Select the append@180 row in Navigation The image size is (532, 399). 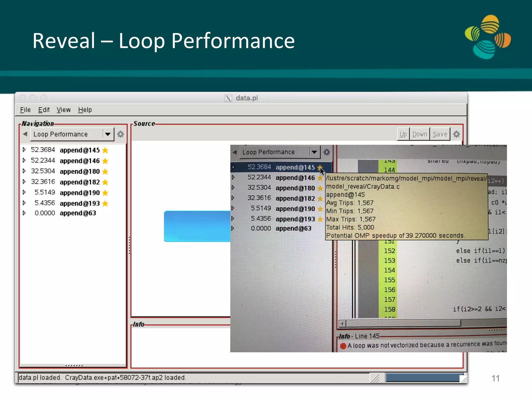point(73,171)
